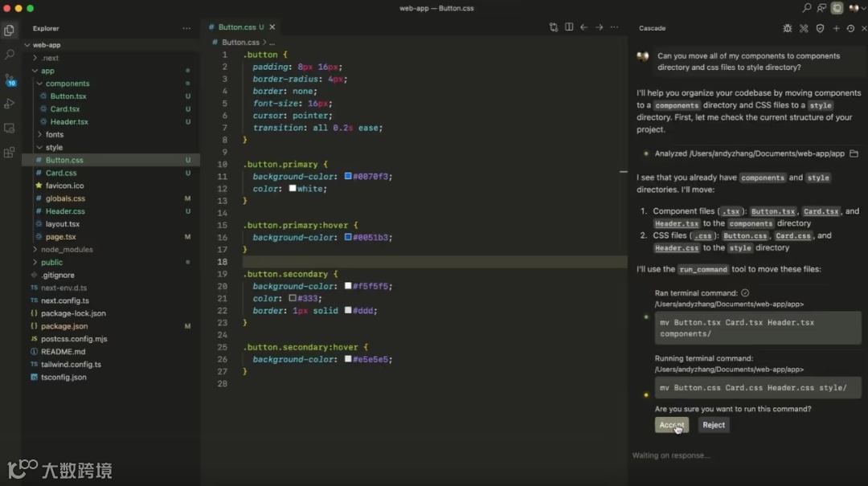The height and width of the screenshot is (486, 868).
Task: Open Card.css link in Cascade reply
Action: click(x=792, y=236)
